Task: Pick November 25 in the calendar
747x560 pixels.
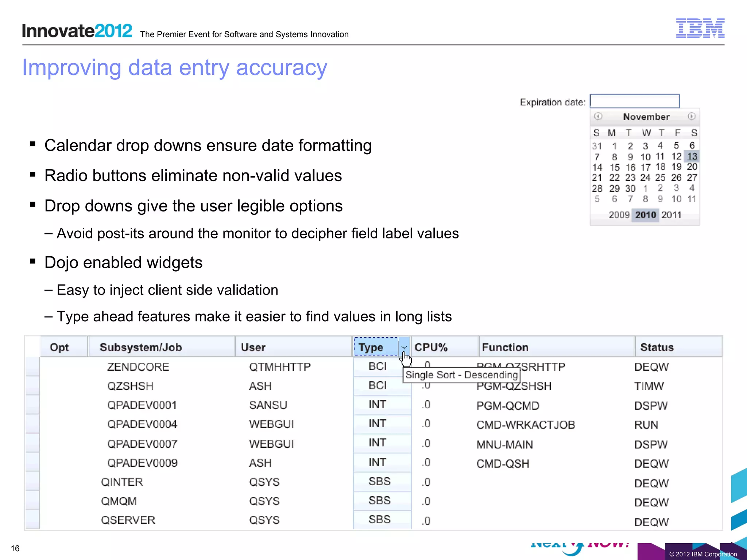Action: [660, 178]
